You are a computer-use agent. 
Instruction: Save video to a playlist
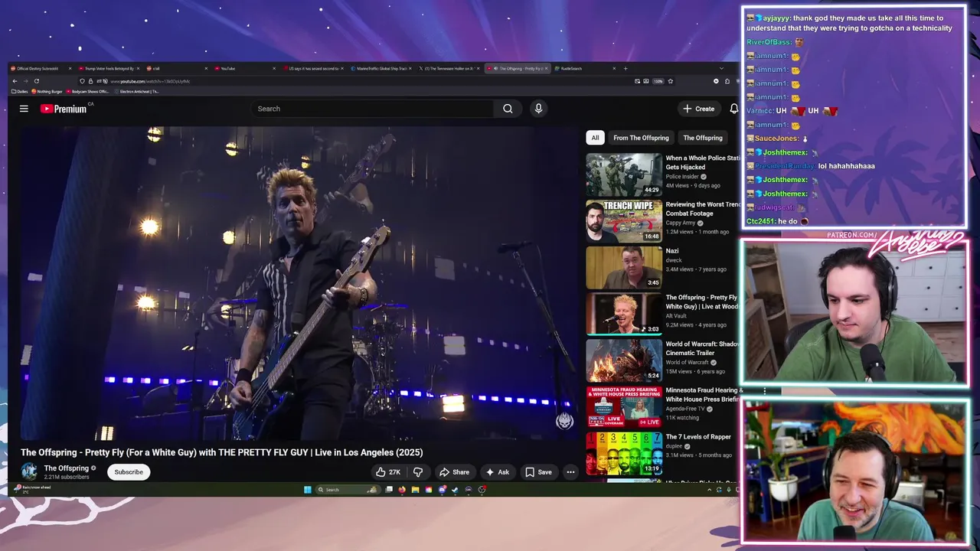pos(538,472)
